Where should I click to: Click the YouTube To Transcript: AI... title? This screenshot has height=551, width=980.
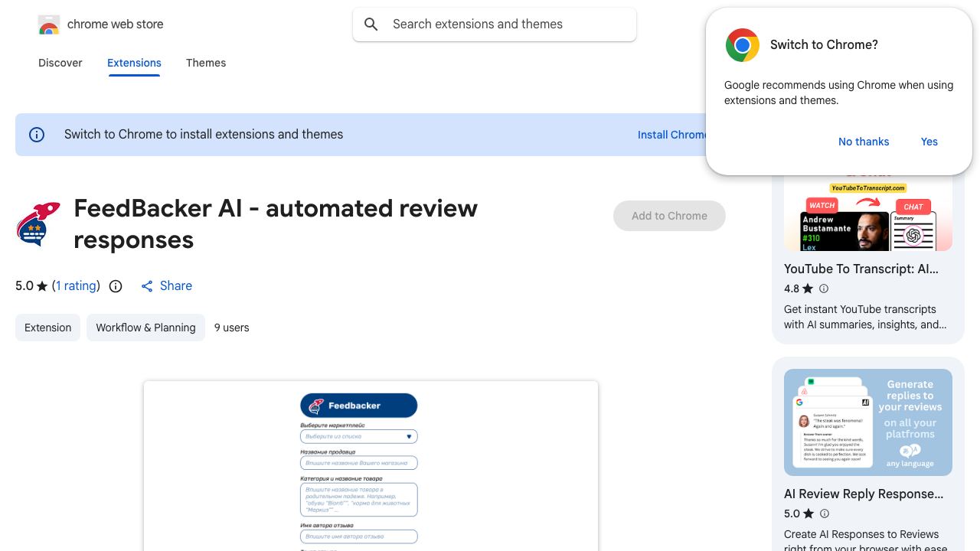tap(861, 269)
